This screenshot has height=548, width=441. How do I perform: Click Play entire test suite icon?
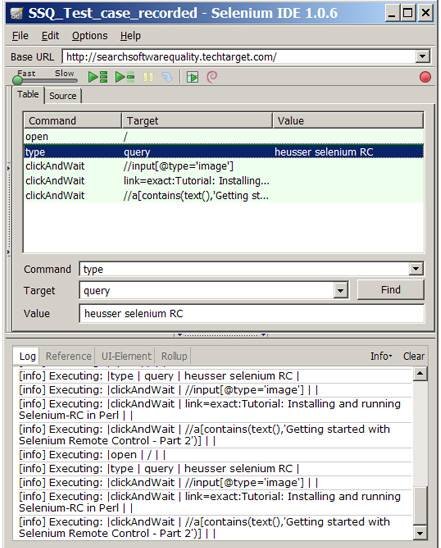(97, 77)
